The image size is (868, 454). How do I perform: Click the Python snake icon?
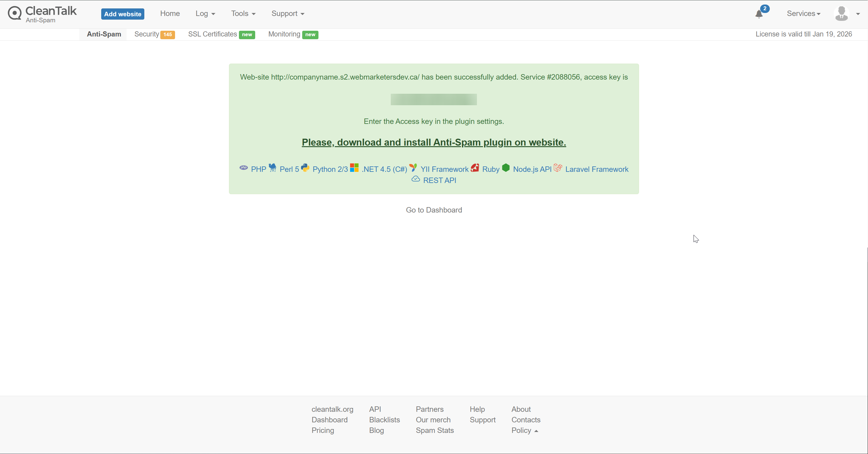click(305, 168)
